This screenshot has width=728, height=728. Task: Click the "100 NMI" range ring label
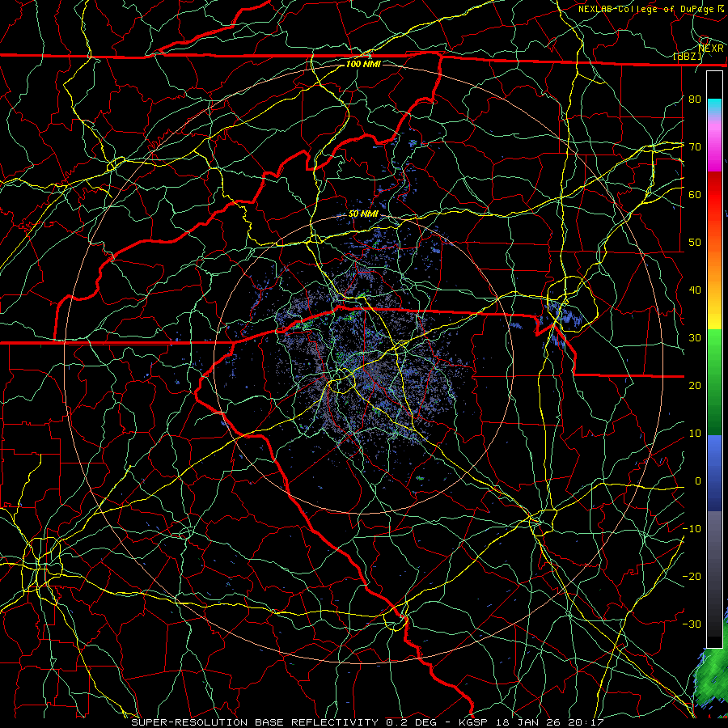click(x=363, y=64)
